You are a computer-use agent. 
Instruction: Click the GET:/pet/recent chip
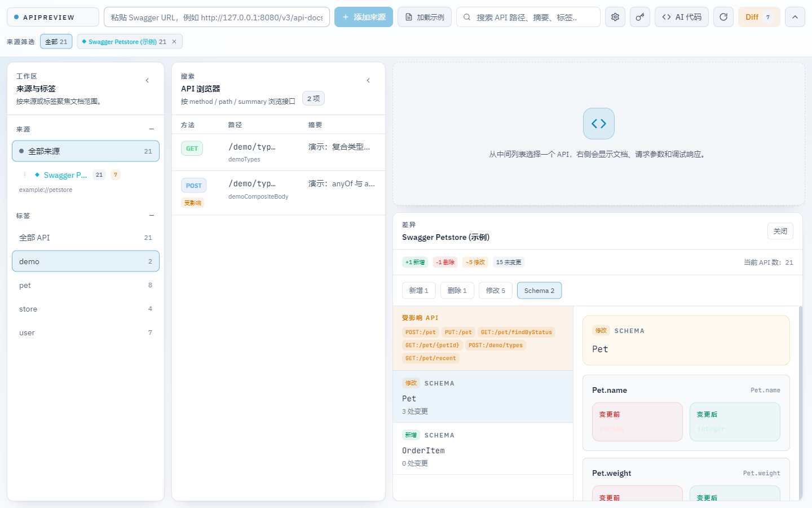[x=431, y=358]
